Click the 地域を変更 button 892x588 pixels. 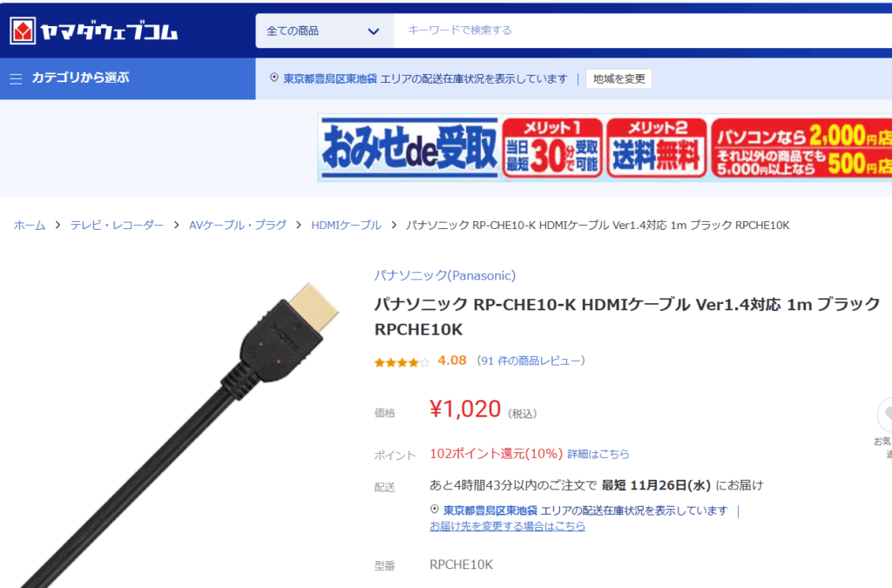click(619, 78)
